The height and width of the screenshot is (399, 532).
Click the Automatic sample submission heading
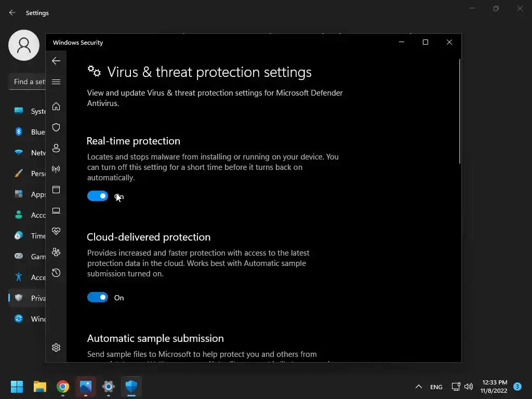click(x=155, y=338)
